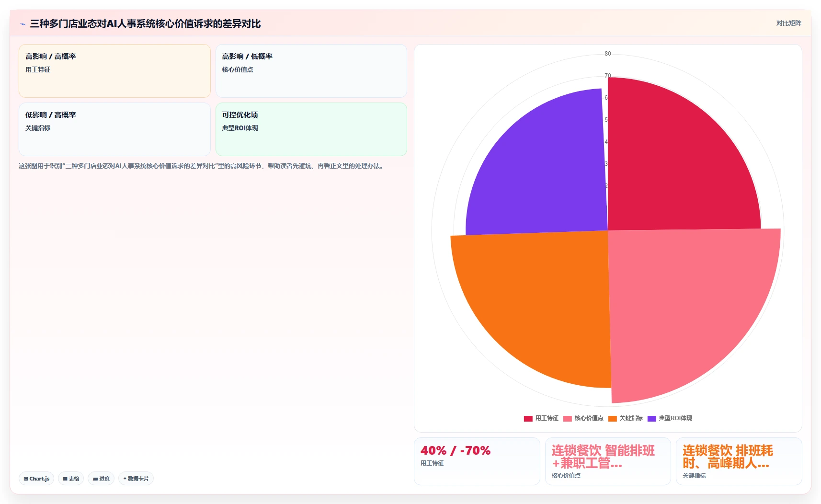Open the 高影响 / 低概率 quadrant card
The width and height of the screenshot is (821, 504).
tap(311, 71)
